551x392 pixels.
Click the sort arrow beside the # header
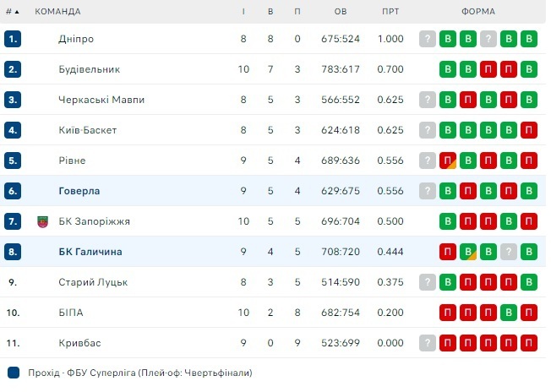point(17,12)
